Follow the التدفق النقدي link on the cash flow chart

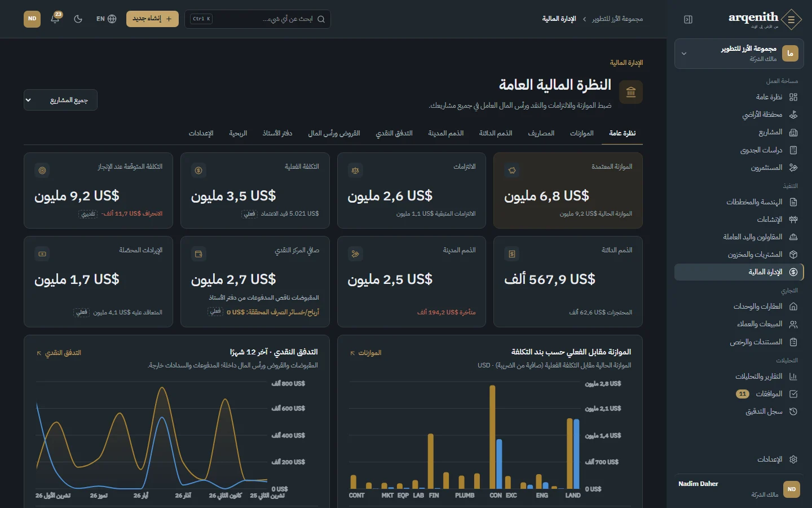59,353
